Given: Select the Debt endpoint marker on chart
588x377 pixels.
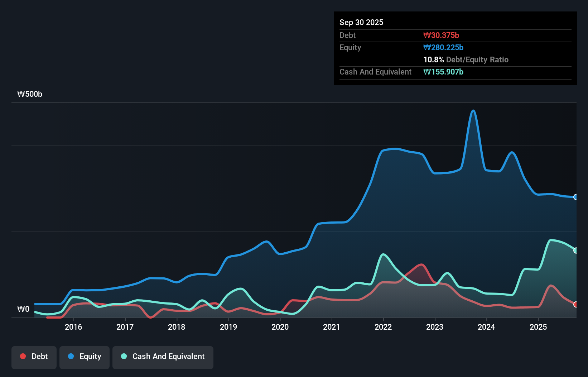Looking at the screenshot, I should coord(576,304).
